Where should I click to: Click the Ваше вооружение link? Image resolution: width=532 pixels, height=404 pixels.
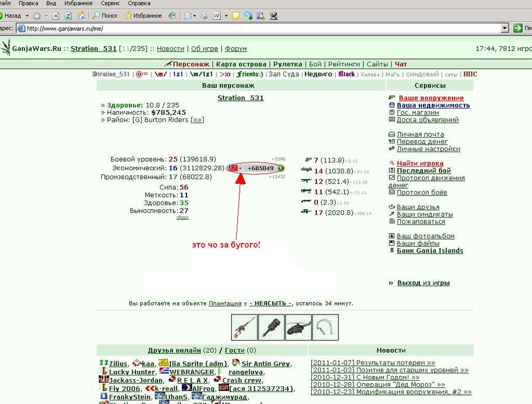point(431,98)
